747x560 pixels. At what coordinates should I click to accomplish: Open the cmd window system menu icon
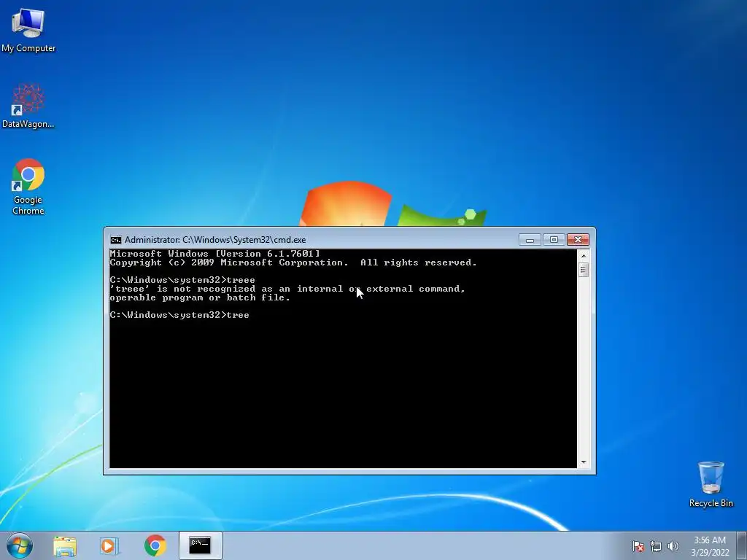[116, 239]
